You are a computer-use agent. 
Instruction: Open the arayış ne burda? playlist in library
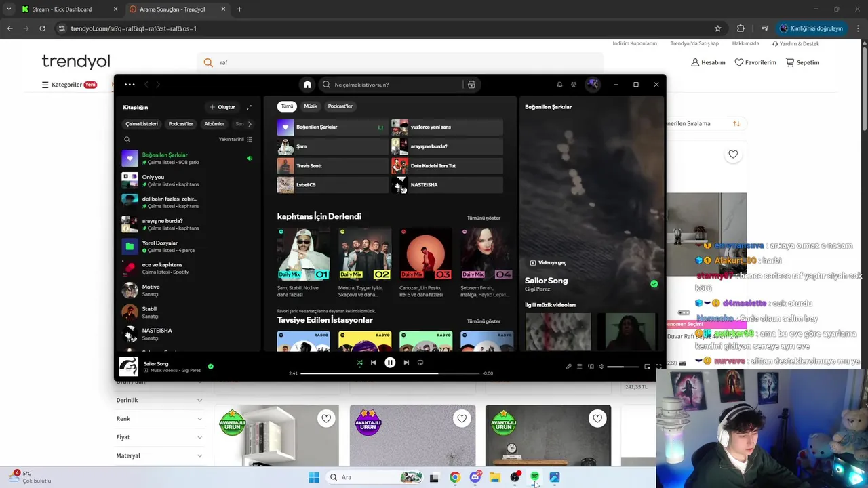click(187, 224)
